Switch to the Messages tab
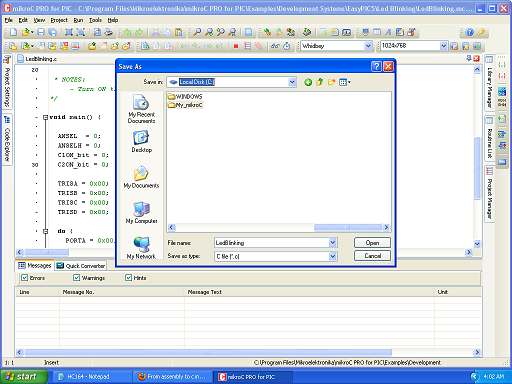 point(35,265)
